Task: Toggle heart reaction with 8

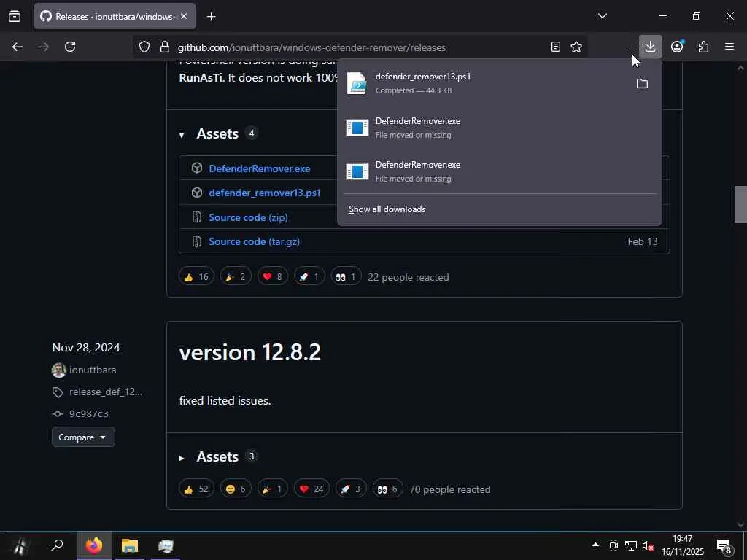Action: (x=273, y=276)
